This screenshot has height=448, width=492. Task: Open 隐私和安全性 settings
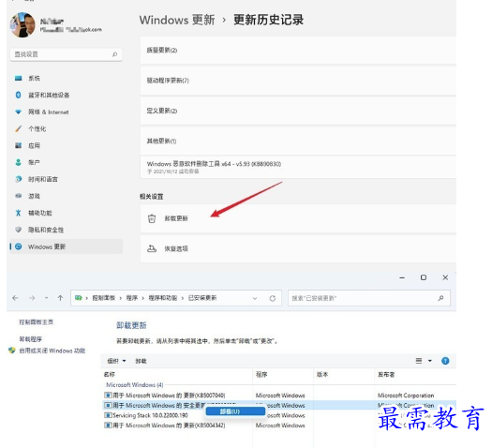tap(46, 230)
